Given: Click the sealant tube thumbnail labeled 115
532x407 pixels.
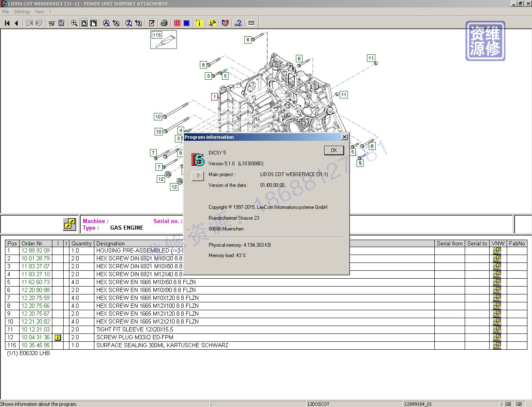Looking at the screenshot, I should (163, 39).
